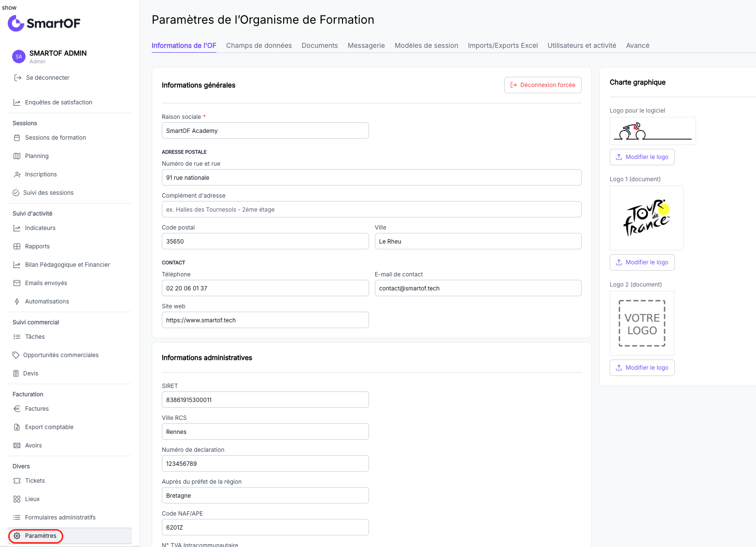The height and width of the screenshot is (547, 756).
Task: Click the cyclist logo thumbnail for the software
Action: pos(653,131)
